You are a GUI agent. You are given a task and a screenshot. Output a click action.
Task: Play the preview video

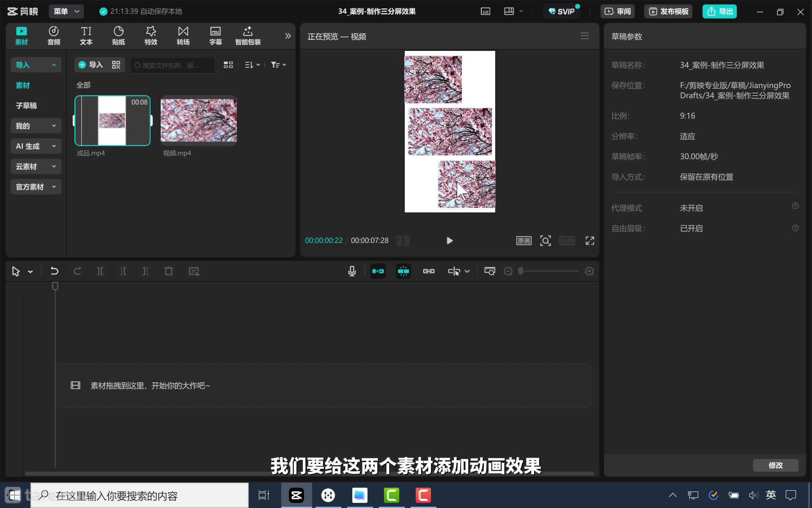[450, 241]
